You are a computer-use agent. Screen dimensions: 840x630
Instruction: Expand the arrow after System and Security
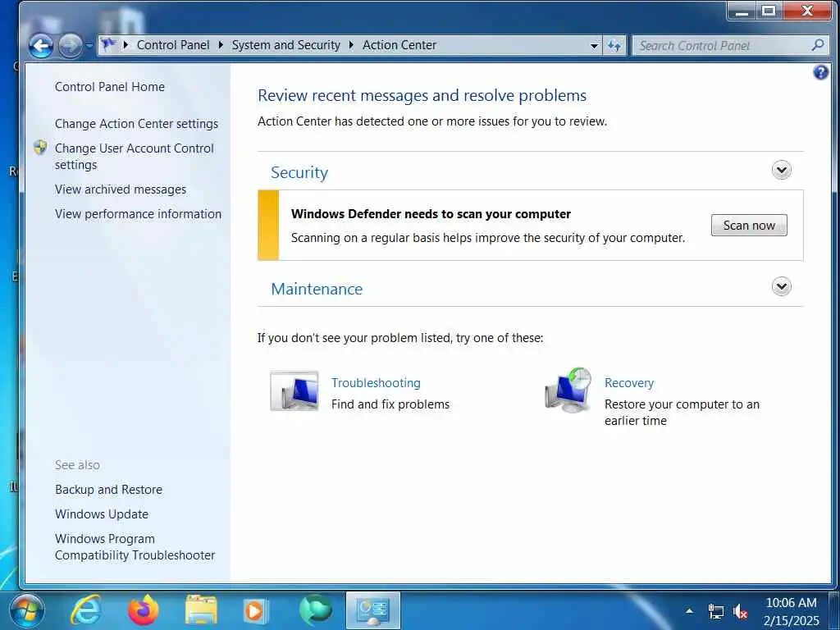click(x=351, y=45)
